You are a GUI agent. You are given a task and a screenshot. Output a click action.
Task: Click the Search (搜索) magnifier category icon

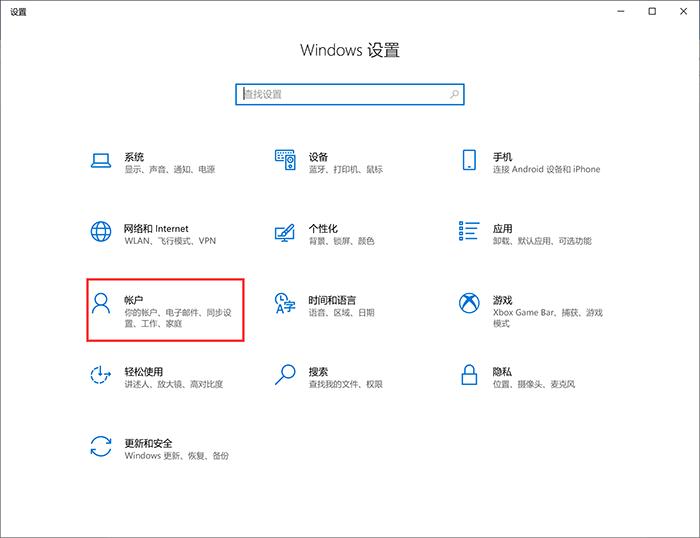point(285,375)
